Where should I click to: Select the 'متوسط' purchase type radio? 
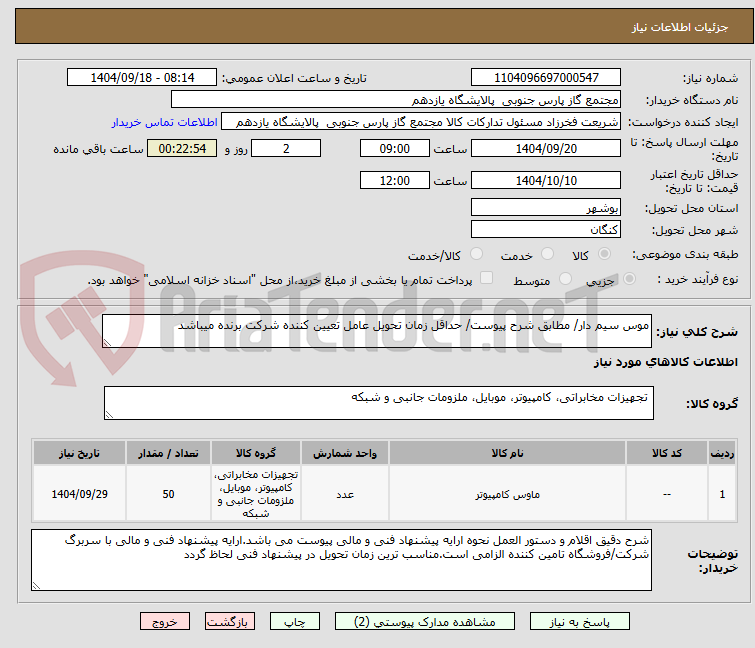pyautogui.click(x=565, y=279)
